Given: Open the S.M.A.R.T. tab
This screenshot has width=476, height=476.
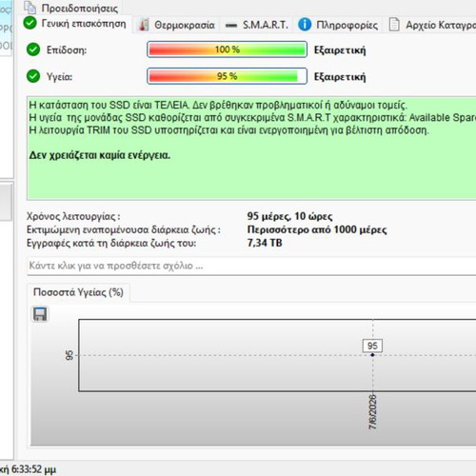Looking at the screenshot, I should (257, 25).
